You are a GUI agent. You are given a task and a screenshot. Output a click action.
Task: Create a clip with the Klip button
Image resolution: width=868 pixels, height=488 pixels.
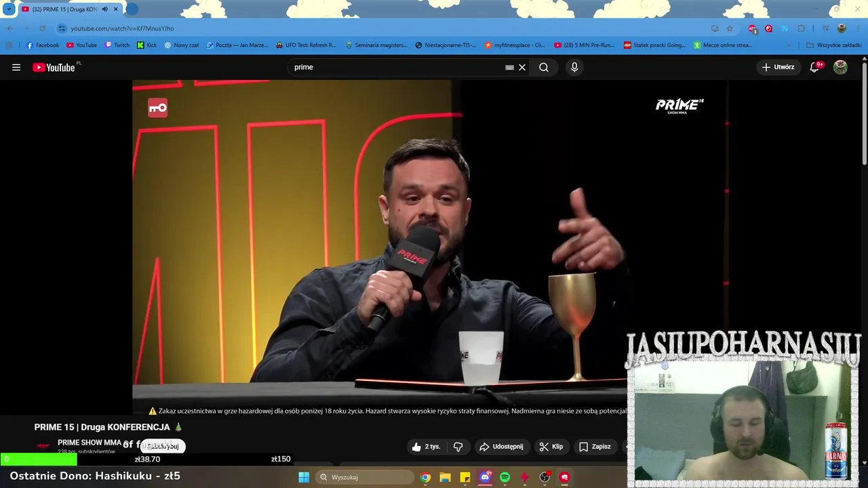tap(551, 447)
